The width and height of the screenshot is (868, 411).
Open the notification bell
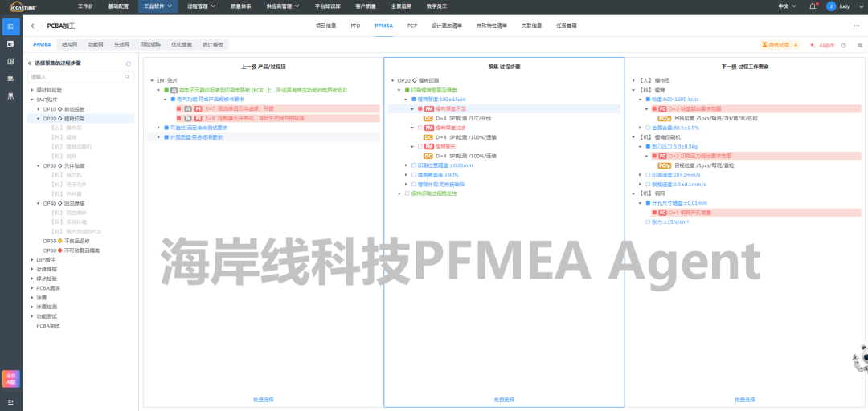pyautogui.click(x=813, y=6)
